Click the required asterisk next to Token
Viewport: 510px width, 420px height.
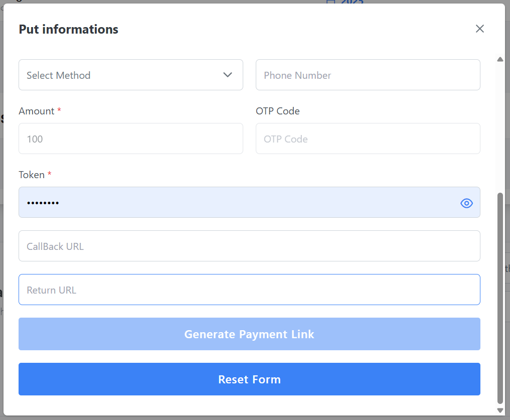(50, 174)
